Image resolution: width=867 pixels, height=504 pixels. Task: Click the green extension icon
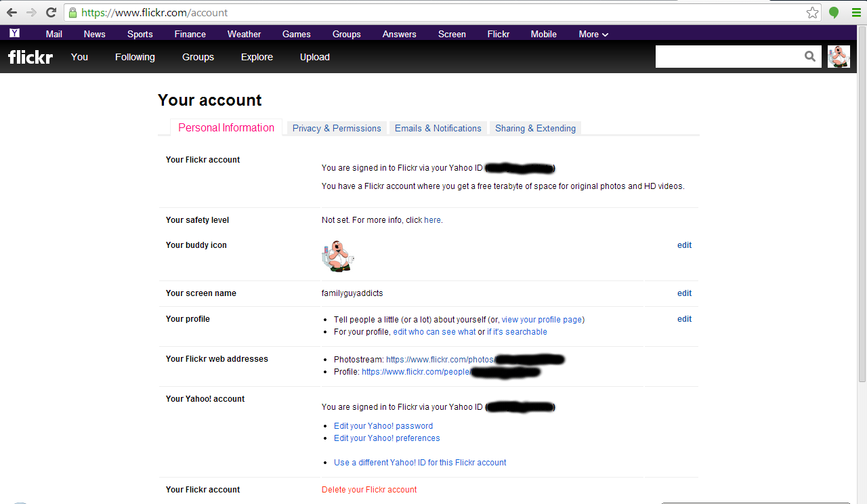tap(834, 12)
